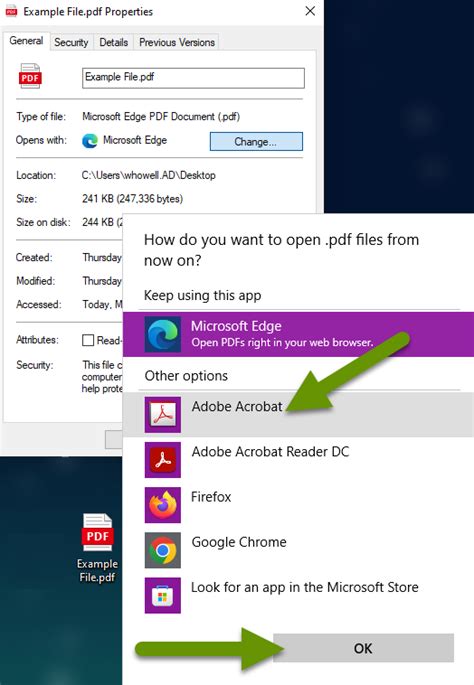The width and height of the screenshot is (474, 685).
Task: Click the Microsoft Store bag icon
Action: (x=163, y=595)
